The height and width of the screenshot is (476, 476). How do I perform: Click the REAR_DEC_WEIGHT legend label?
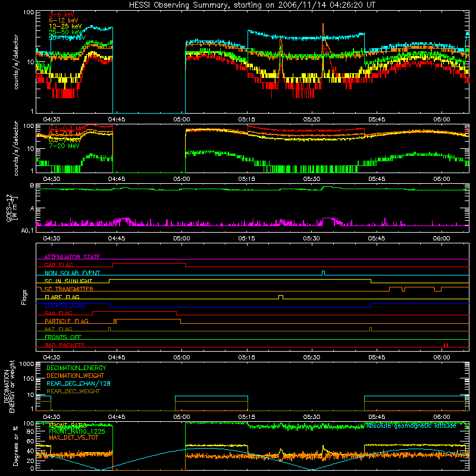(x=73, y=392)
